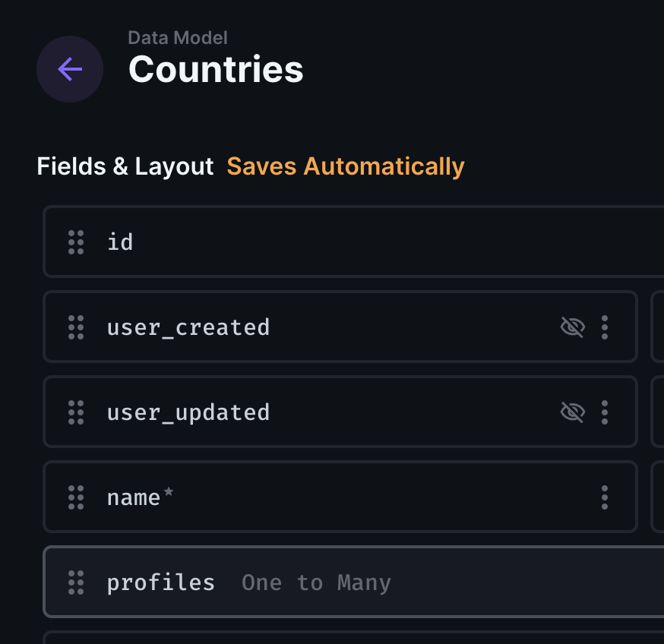Select the drag handle on the name field
This screenshot has width=664, height=644.
[x=75, y=497]
